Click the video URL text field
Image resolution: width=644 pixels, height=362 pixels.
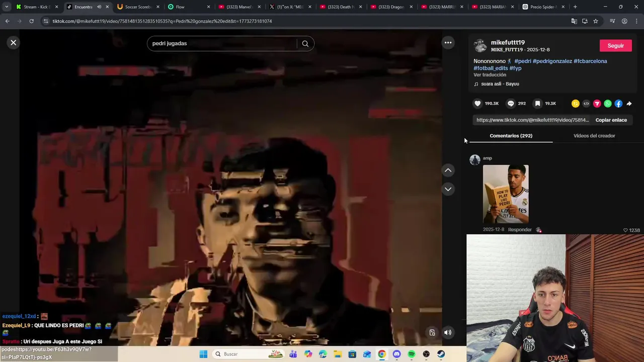[532, 120]
